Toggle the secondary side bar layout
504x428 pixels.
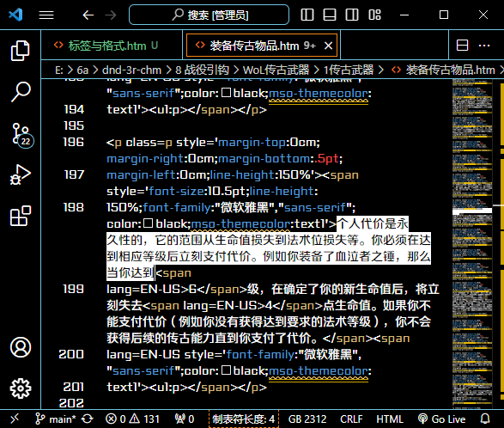pyautogui.click(x=352, y=15)
